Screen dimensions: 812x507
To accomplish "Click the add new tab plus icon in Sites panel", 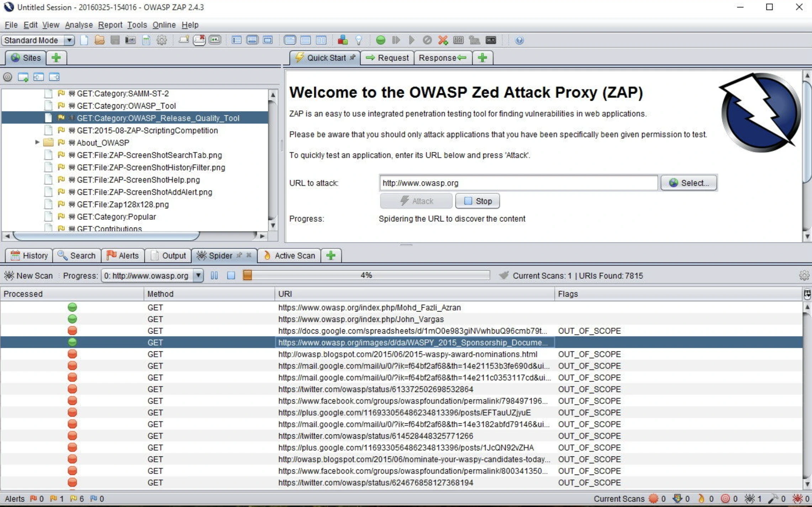I will click(x=57, y=57).
